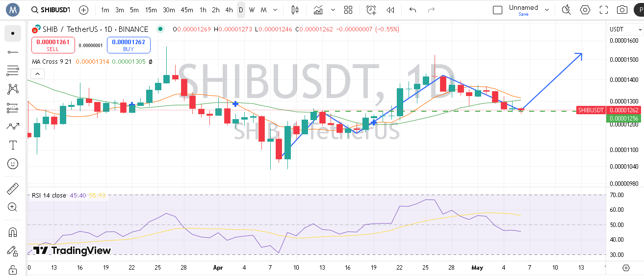Image resolution: width=644 pixels, height=276 pixels.
Task: Select the 1h interval
Action: (x=203, y=10)
